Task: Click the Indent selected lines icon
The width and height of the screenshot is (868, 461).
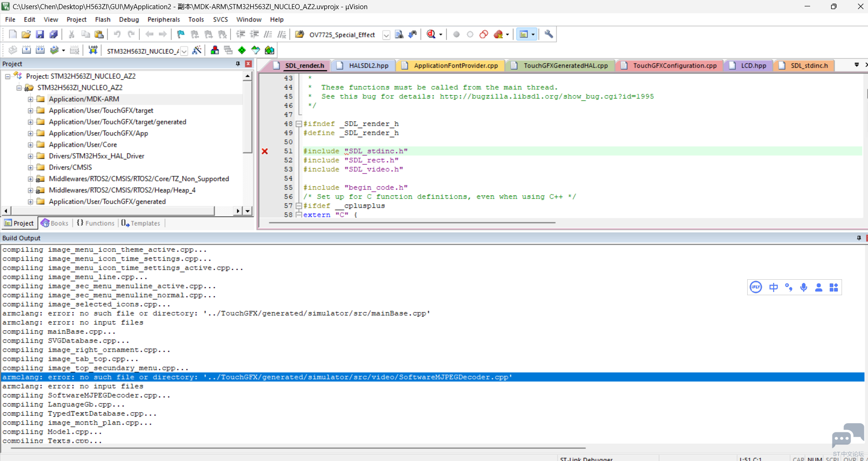Action: click(x=241, y=34)
